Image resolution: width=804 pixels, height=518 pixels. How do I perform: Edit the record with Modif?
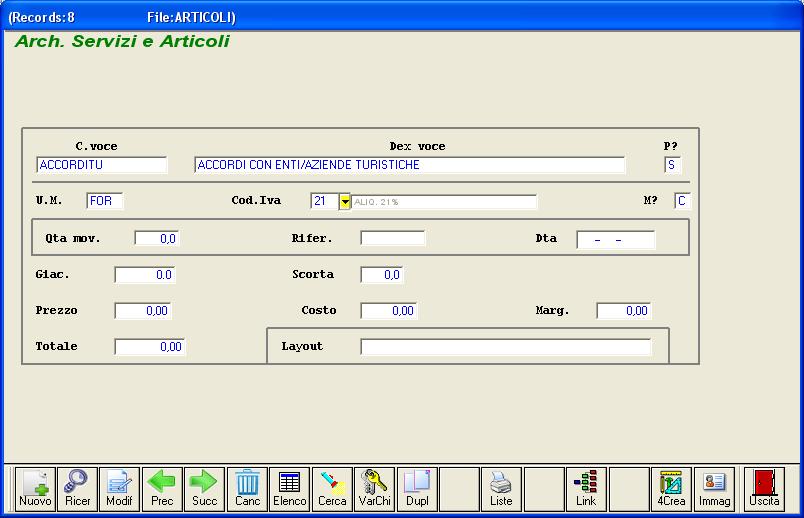[x=119, y=489]
